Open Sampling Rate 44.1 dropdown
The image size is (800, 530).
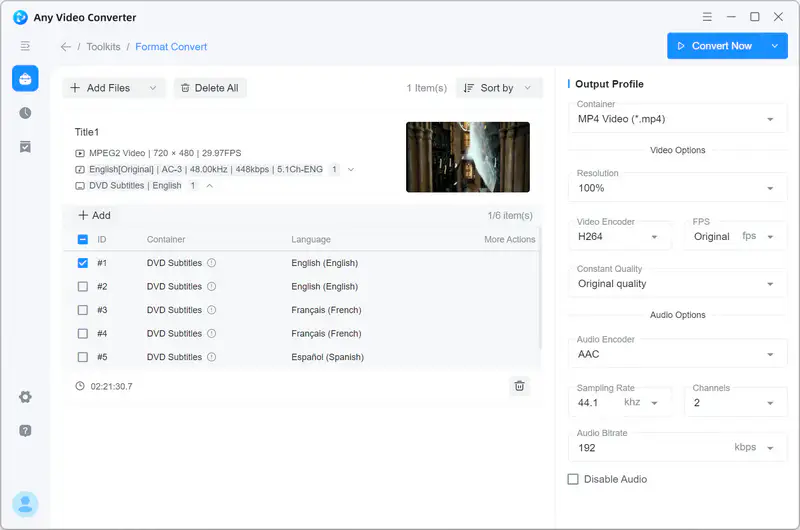click(x=620, y=402)
